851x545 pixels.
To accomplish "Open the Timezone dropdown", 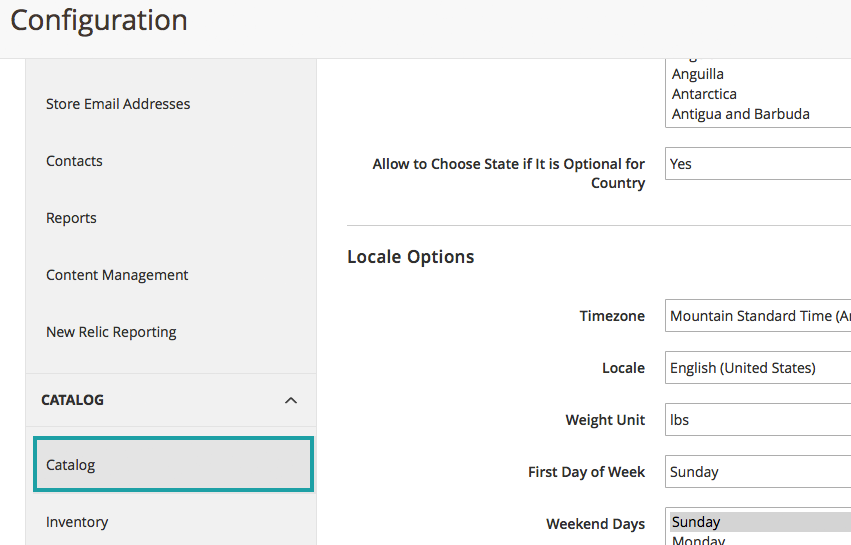I will [x=757, y=316].
